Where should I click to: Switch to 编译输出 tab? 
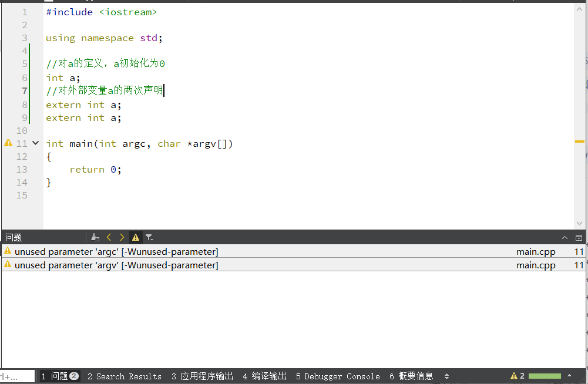[x=265, y=376]
